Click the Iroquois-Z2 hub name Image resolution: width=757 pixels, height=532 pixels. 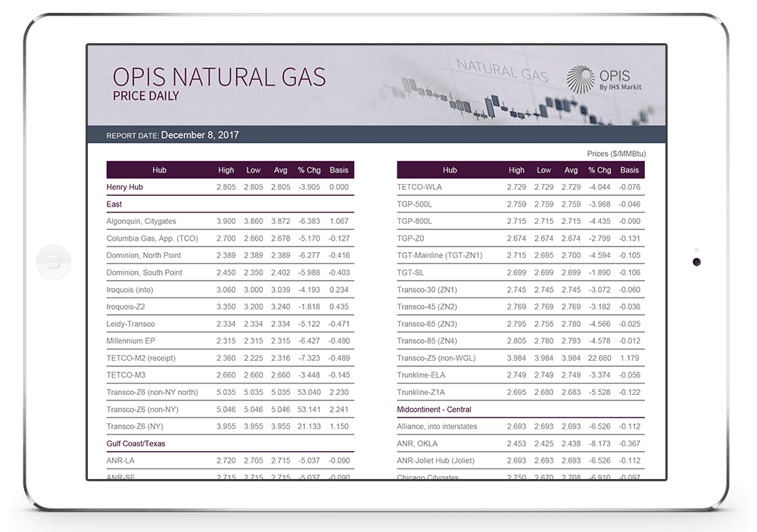126,306
